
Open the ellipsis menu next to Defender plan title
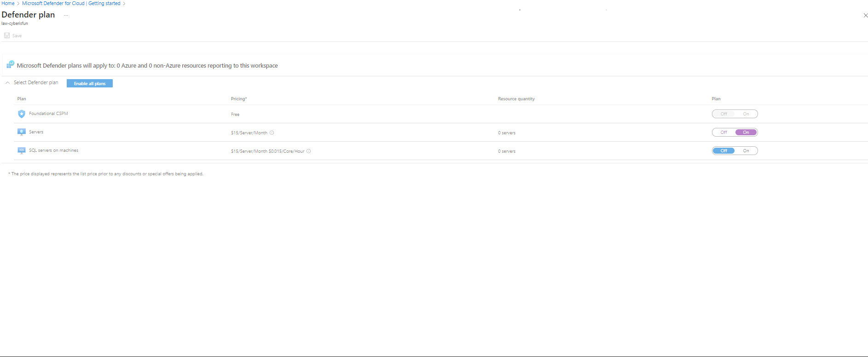[66, 15]
